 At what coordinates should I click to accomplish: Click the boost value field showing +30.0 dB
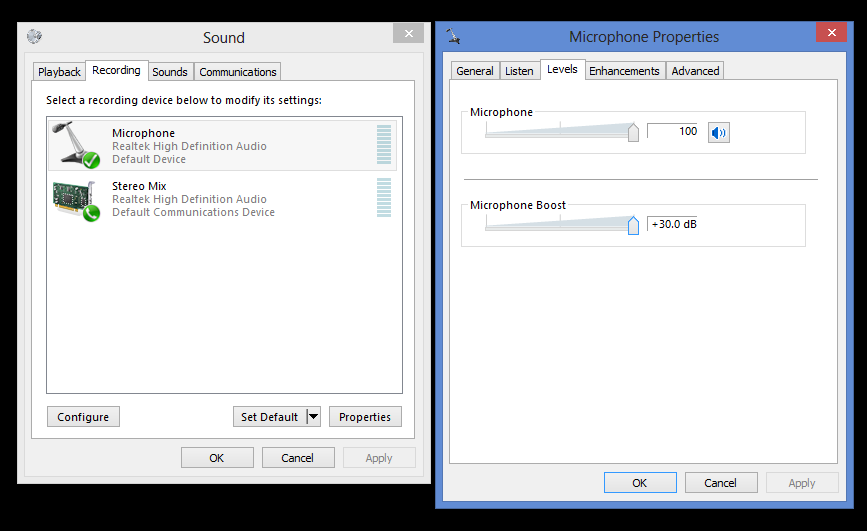pos(672,224)
